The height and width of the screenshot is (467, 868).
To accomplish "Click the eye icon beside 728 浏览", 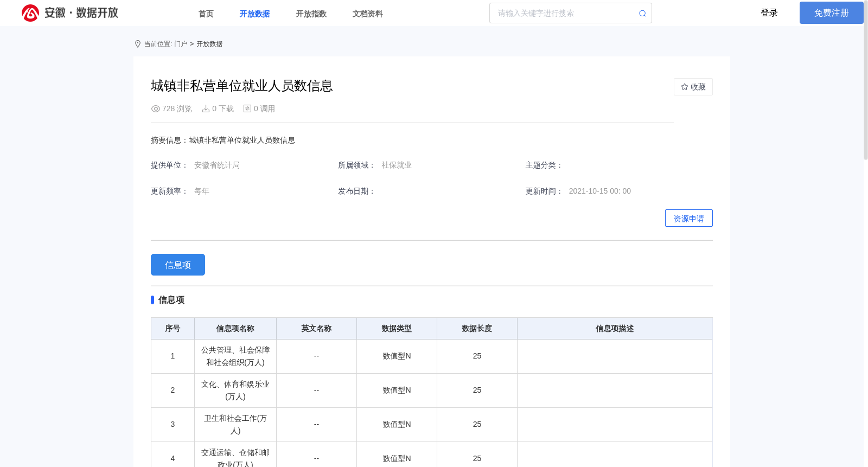I will 156,109.
